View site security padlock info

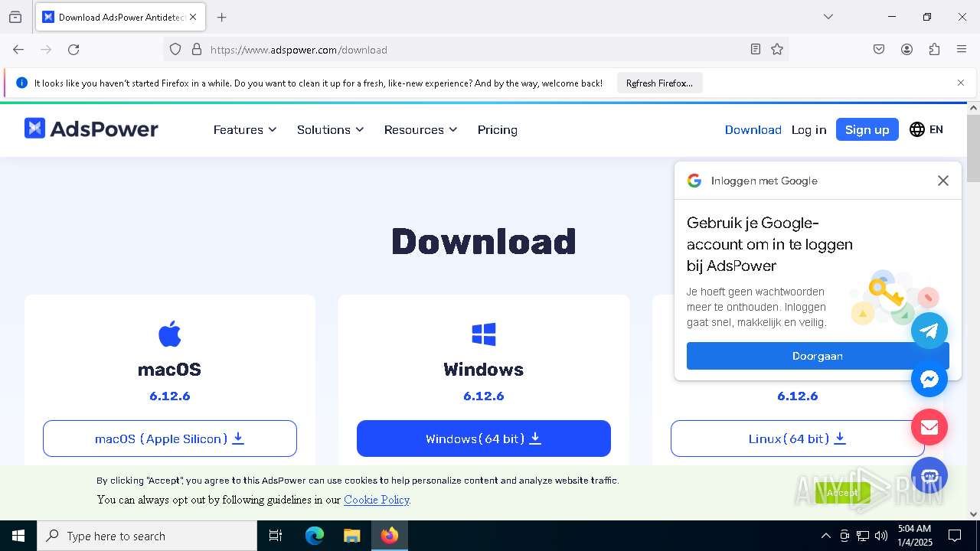(197, 49)
